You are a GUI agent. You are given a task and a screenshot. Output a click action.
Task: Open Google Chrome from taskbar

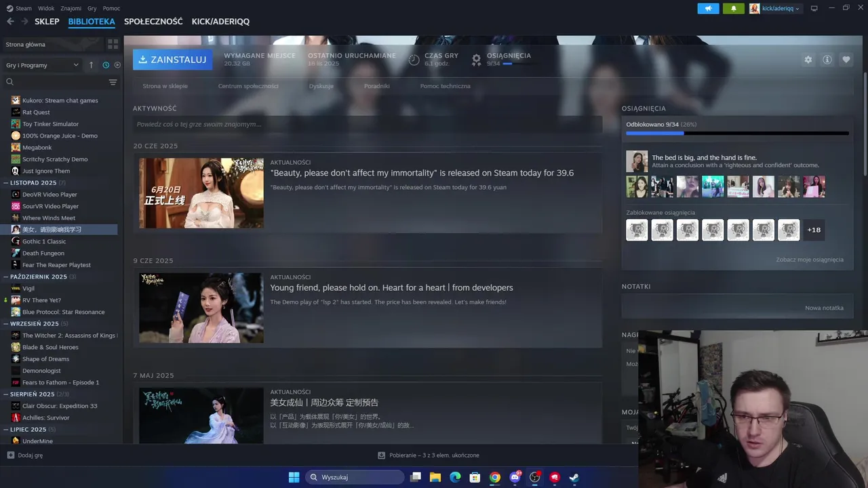pyautogui.click(x=495, y=477)
